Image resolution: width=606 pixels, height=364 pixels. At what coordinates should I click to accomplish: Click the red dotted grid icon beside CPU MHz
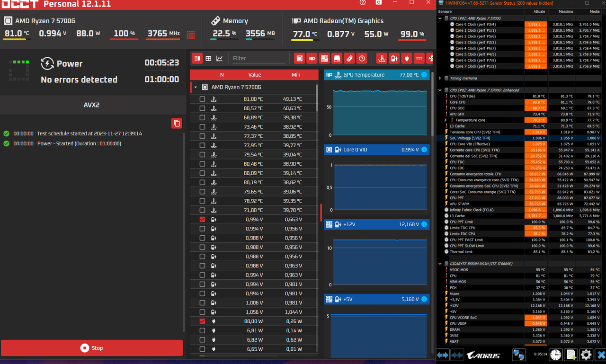tap(191, 34)
